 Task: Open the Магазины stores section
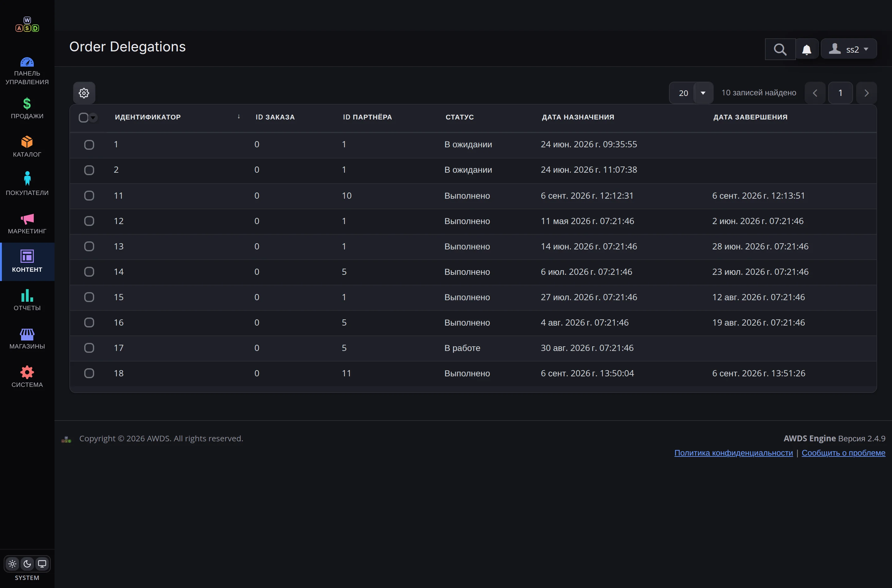[27, 339]
